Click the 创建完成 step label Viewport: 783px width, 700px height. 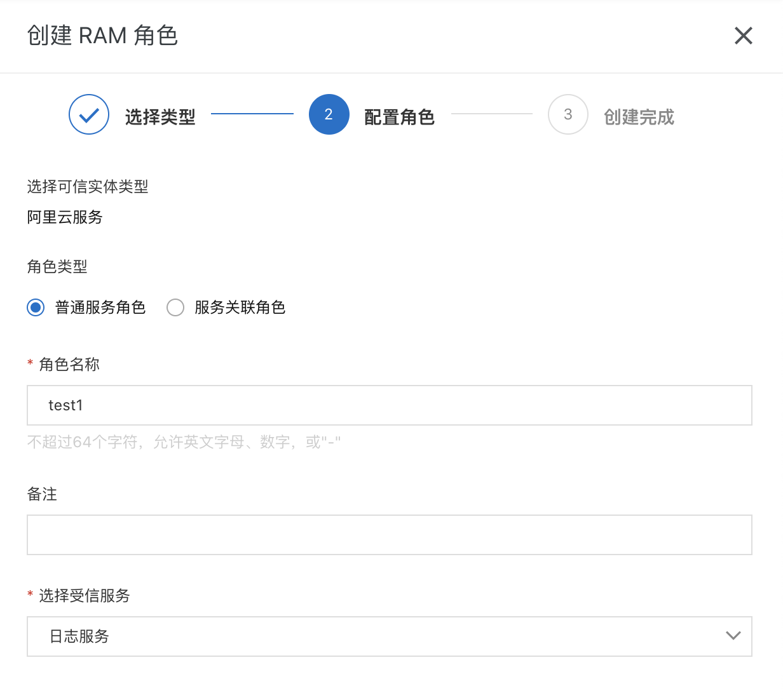coord(639,117)
